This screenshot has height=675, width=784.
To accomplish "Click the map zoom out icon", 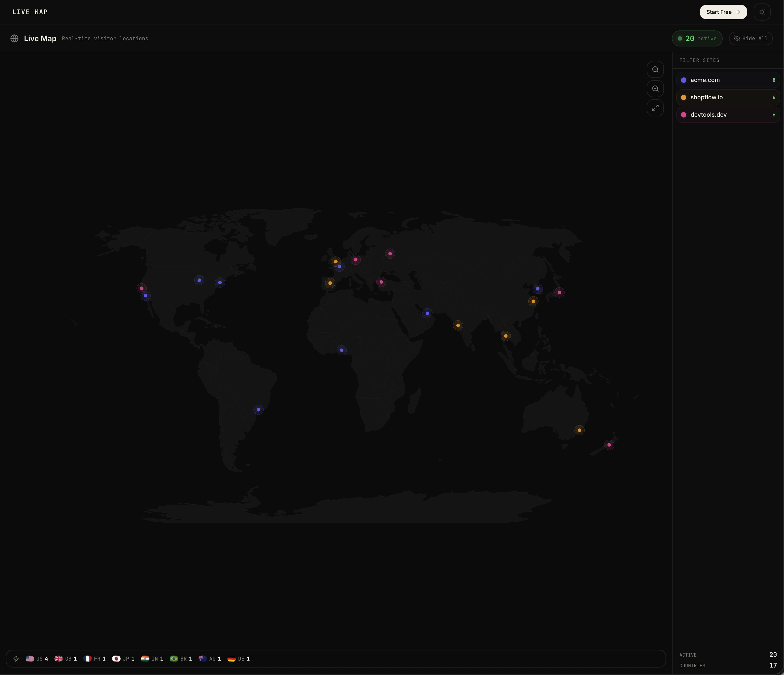I will click(x=655, y=89).
